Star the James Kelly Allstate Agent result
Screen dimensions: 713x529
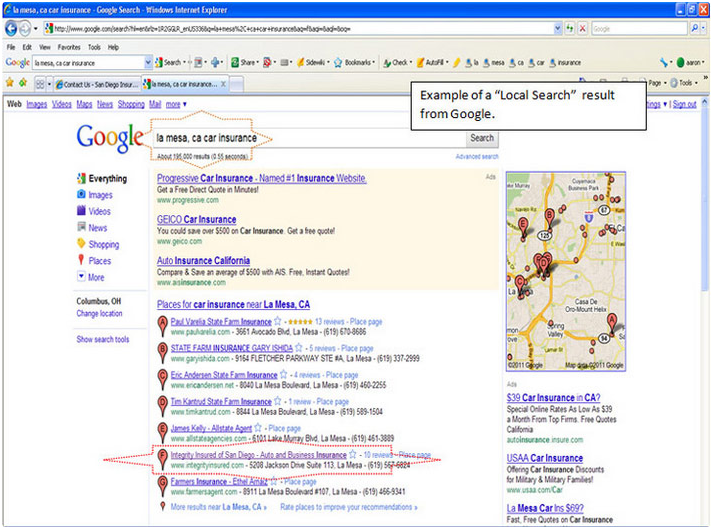pos(258,428)
